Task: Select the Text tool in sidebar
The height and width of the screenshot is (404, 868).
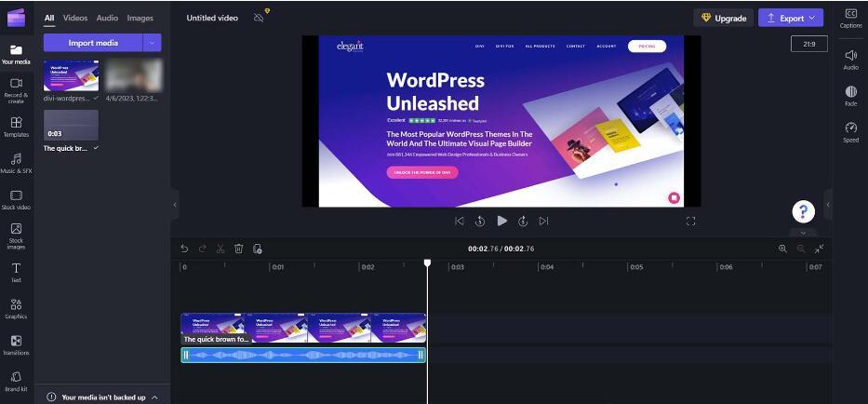Action: pyautogui.click(x=16, y=272)
